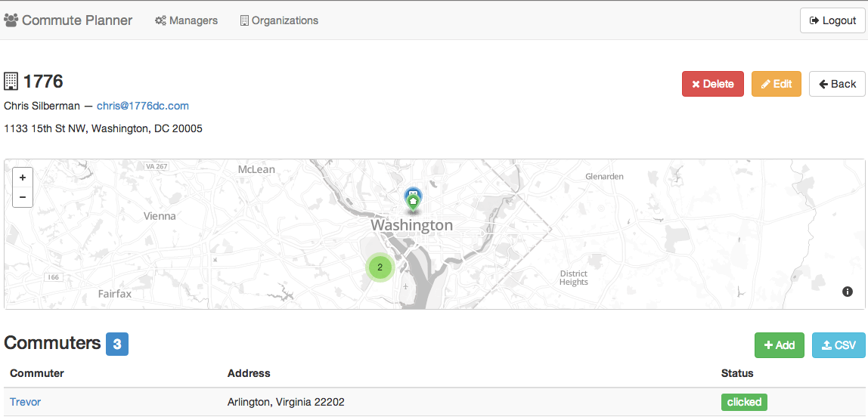Viewport: 868px width, 417px height.
Task: Click the Commuter column header
Action: tap(37, 373)
